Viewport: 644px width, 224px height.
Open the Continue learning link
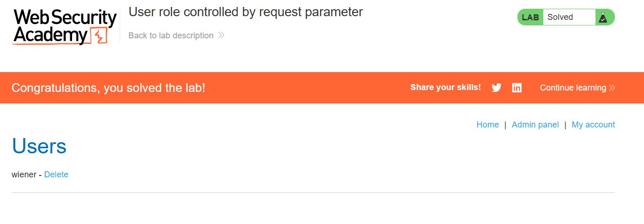pos(573,88)
